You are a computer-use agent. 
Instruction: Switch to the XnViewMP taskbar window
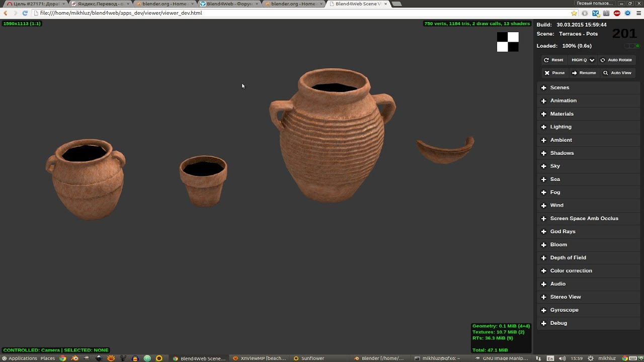click(260, 358)
